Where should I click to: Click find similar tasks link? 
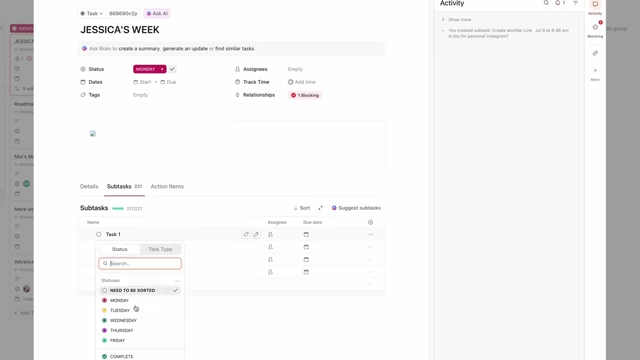coord(235,49)
